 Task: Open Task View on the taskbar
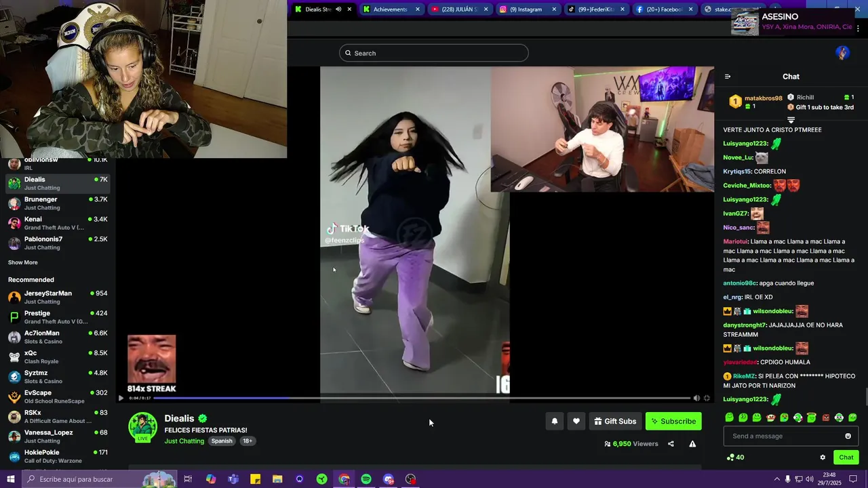point(189,479)
